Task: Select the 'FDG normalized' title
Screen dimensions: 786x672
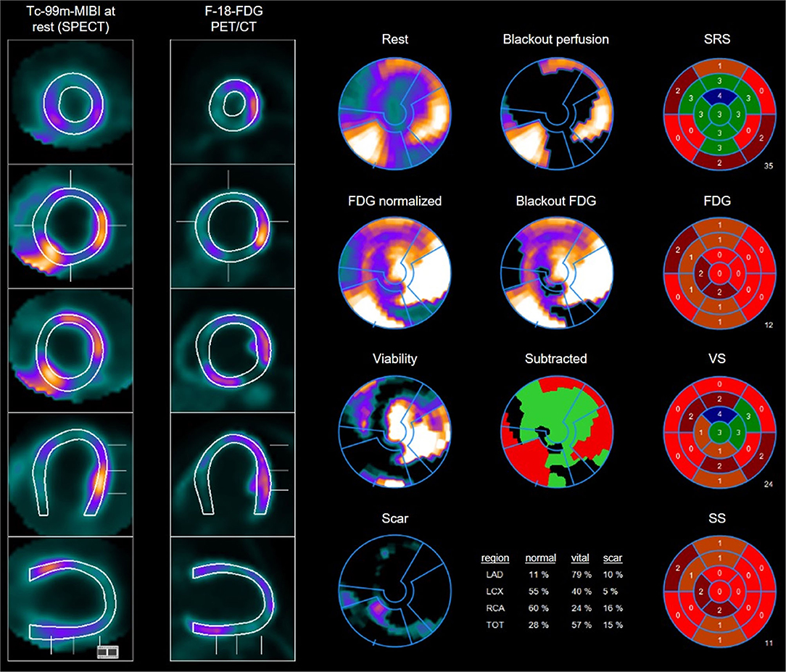Action: click(x=395, y=201)
